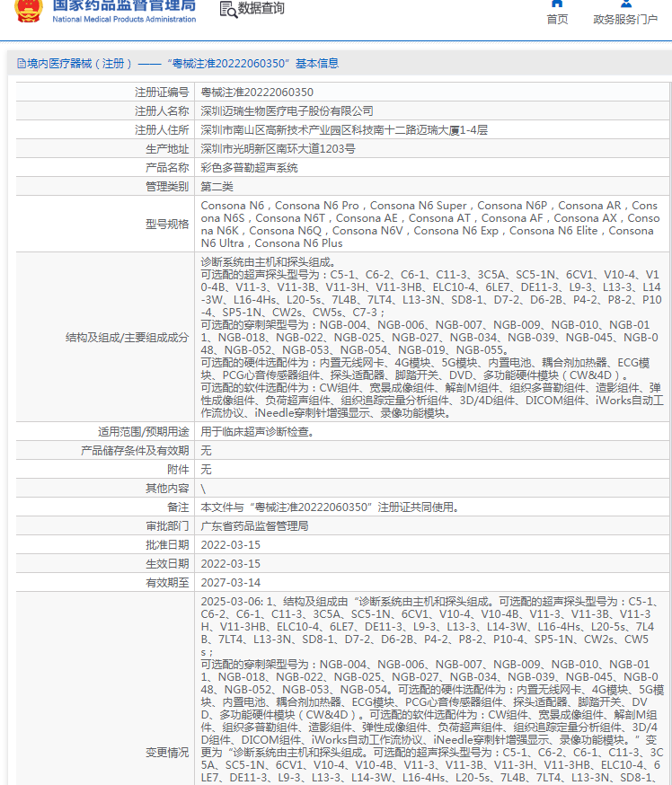Click the 其他内容 label
This screenshot has height=785, width=672.
point(167,489)
